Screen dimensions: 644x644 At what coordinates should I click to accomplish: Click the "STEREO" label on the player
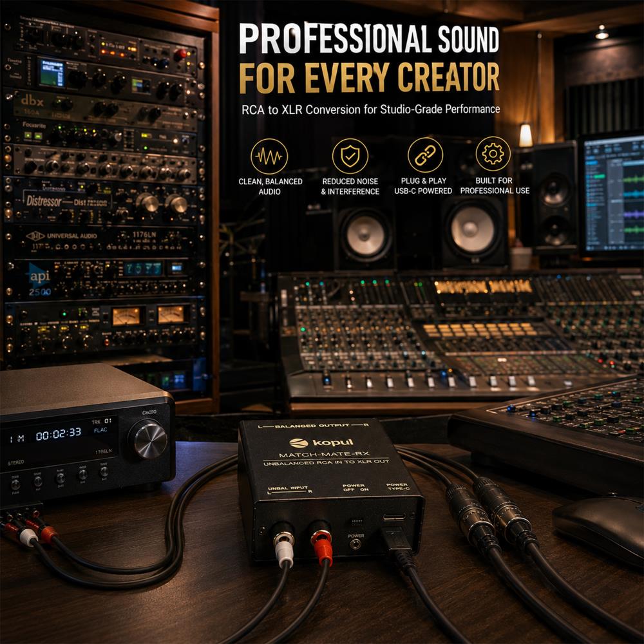(x=16, y=463)
